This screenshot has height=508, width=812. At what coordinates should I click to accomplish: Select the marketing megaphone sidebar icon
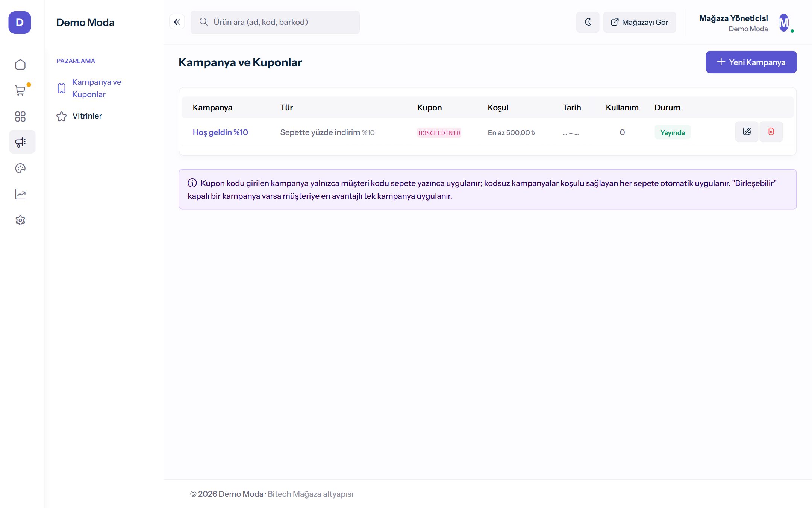[22, 142]
